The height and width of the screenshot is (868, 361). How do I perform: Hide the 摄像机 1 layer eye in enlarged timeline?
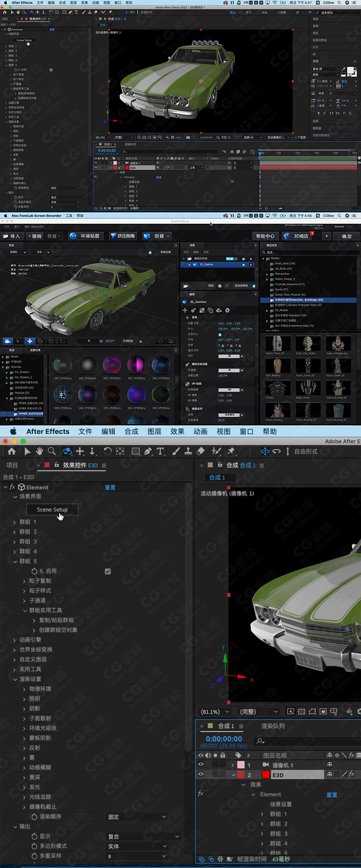pyautogui.click(x=201, y=764)
